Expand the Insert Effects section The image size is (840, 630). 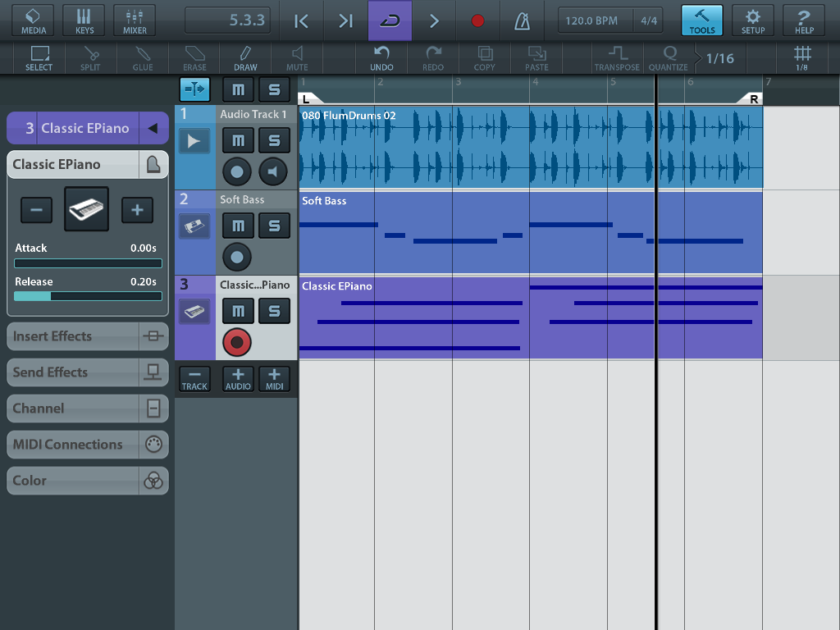pos(88,336)
